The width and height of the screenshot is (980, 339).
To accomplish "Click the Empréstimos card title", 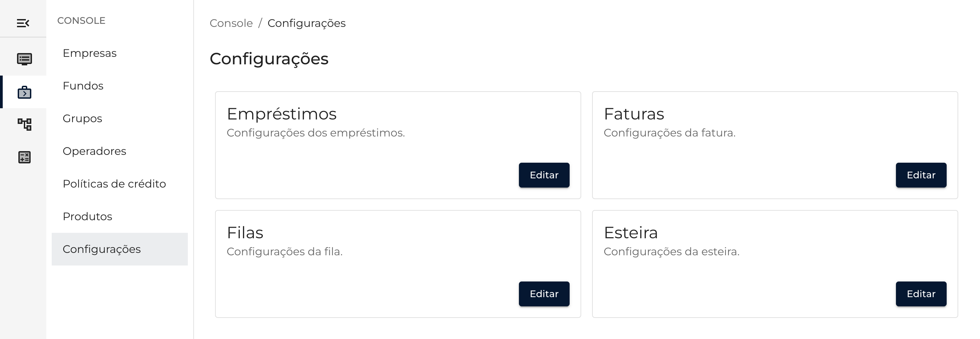I will [281, 114].
